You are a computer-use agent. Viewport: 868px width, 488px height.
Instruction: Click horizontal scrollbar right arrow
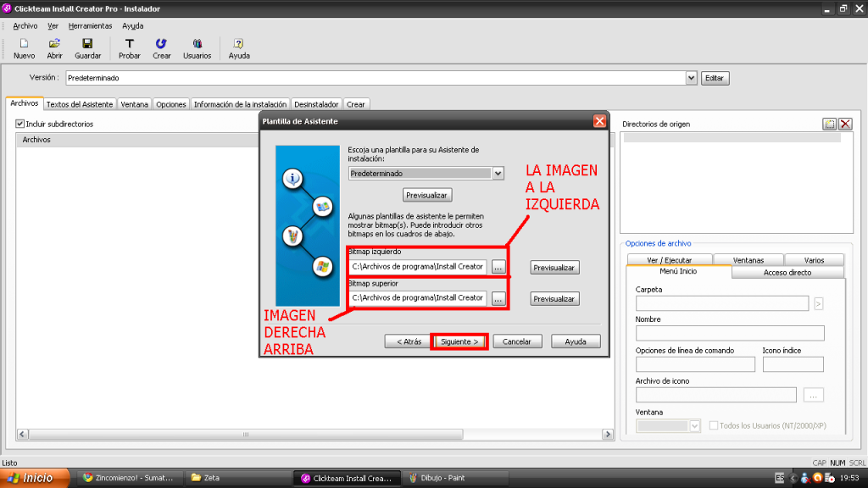(x=608, y=435)
